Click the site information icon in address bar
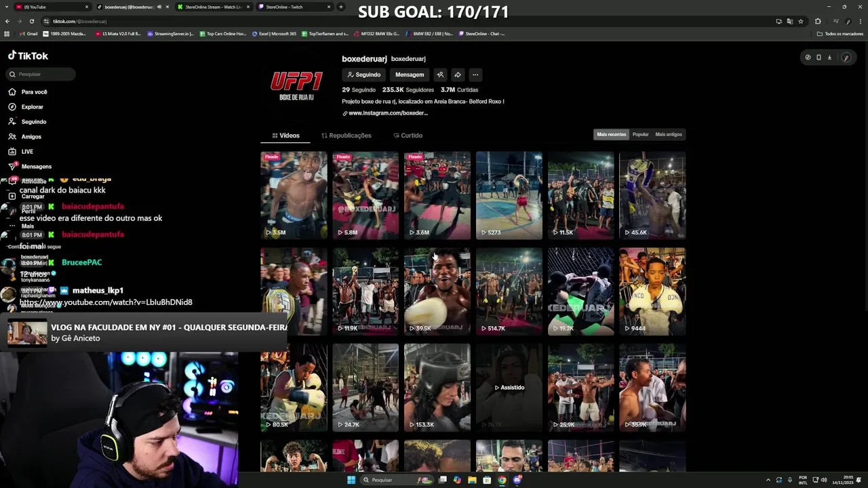The image size is (868, 488). (46, 21)
